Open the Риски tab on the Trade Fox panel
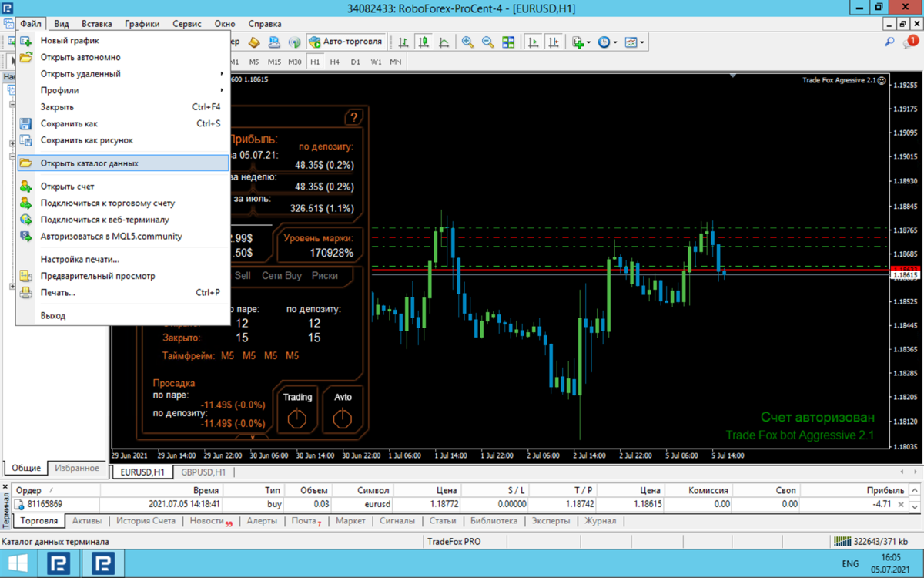The image size is (924, 578). coord(325,275)
